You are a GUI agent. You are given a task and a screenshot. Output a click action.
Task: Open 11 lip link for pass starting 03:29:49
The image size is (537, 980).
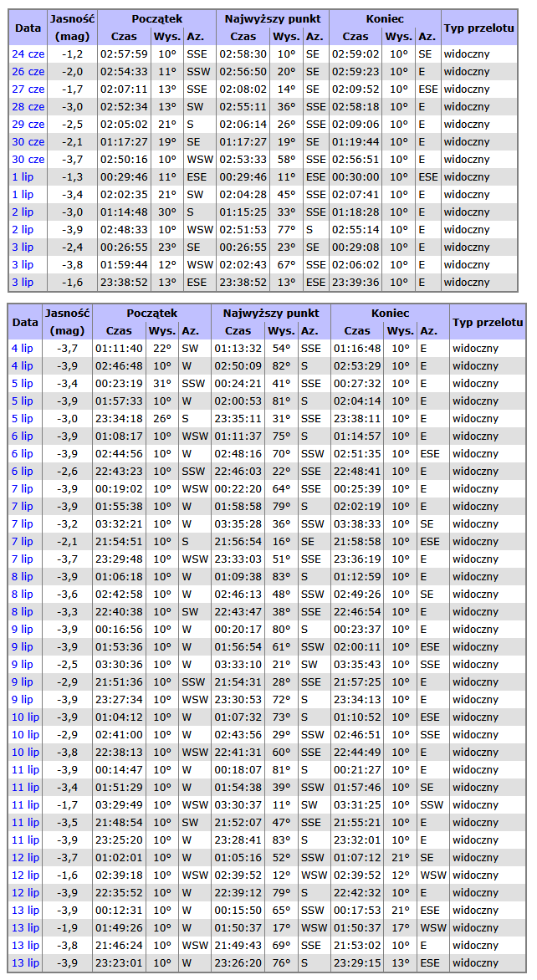point(25,804)
